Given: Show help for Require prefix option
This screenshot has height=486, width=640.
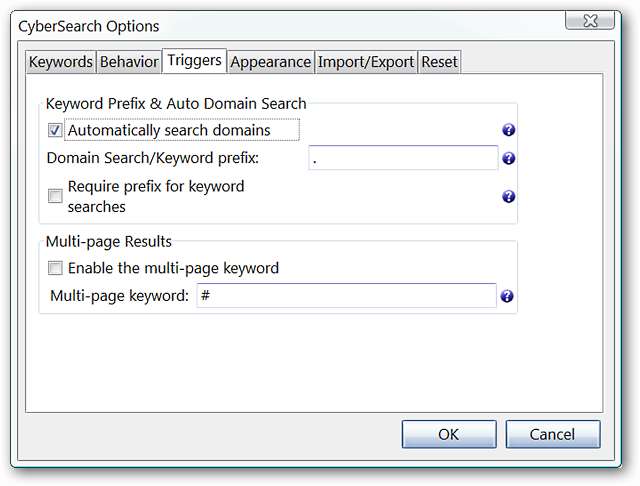Looking at the screenshot, I should point(508,197).
